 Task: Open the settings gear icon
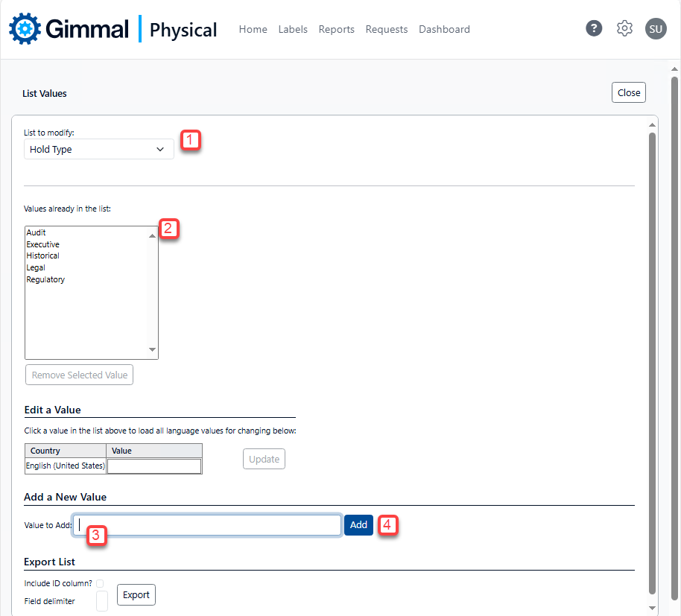(x=624, y=29)
